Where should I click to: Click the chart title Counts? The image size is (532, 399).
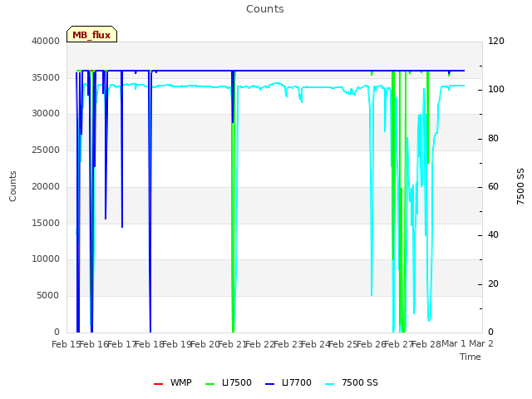(265, 9)
